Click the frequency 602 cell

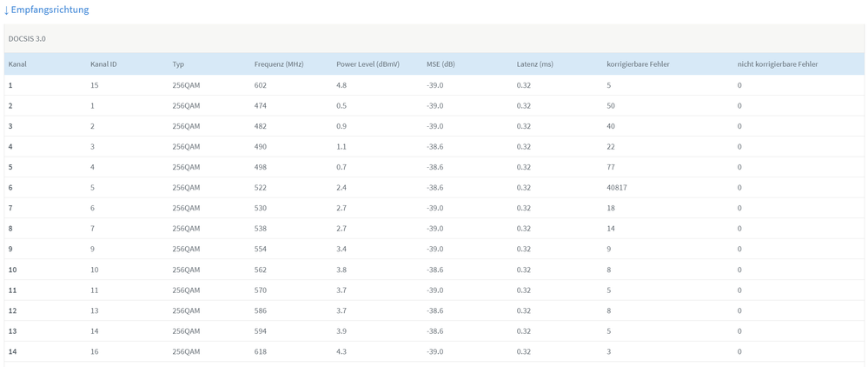pyautogui.click(x=261, y=85)
